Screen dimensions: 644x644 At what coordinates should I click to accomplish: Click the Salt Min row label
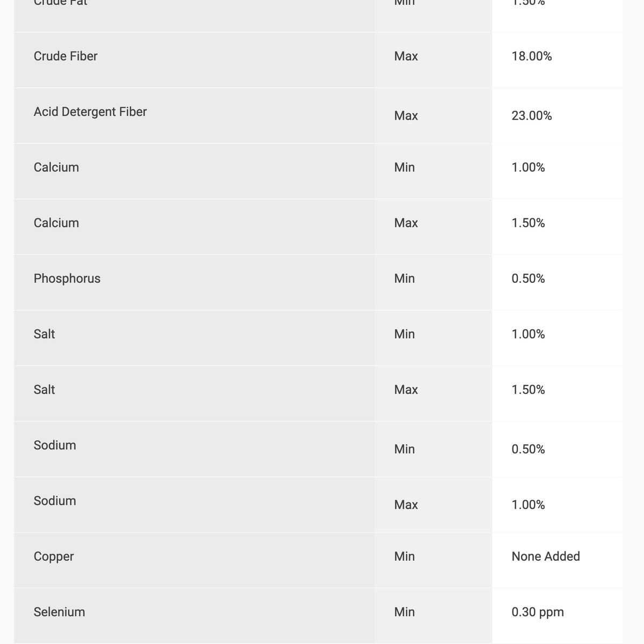(x=44, y=334)
